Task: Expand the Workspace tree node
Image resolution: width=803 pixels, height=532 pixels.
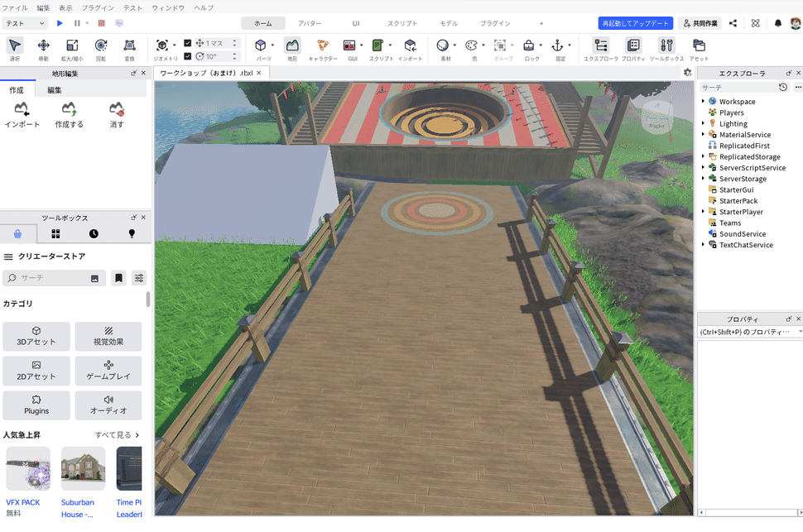Action: click(x=703, y=102)
